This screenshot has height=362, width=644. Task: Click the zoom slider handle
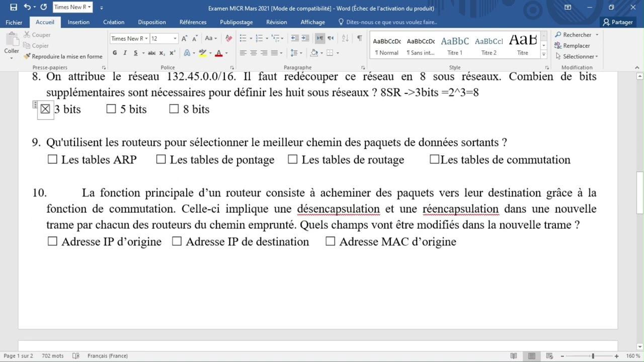(593, 356)
